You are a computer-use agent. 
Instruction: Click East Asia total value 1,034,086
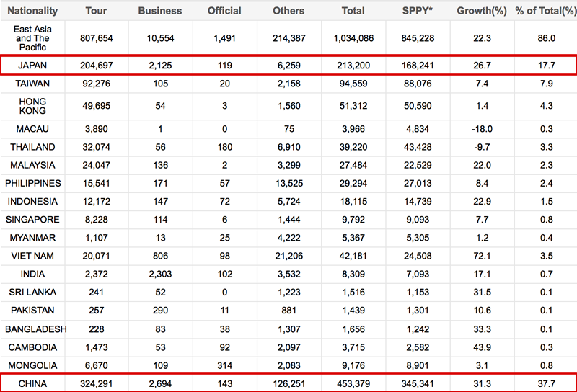click(x=353, y=38)
